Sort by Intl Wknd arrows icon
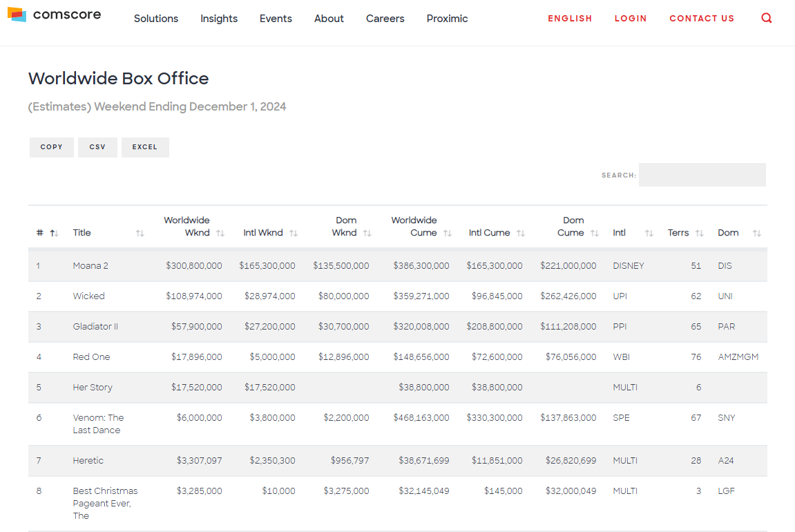The width and height of the screenshot is (795, 532). 293,234
